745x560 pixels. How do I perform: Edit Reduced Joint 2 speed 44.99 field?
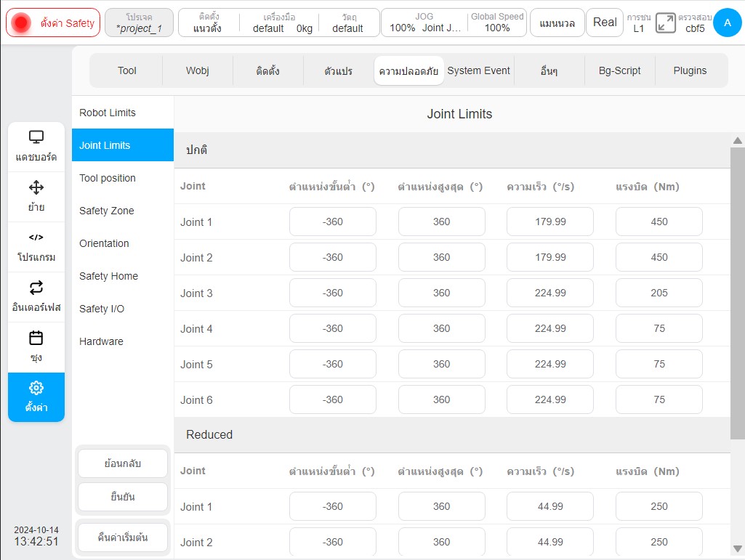point(550,542)
